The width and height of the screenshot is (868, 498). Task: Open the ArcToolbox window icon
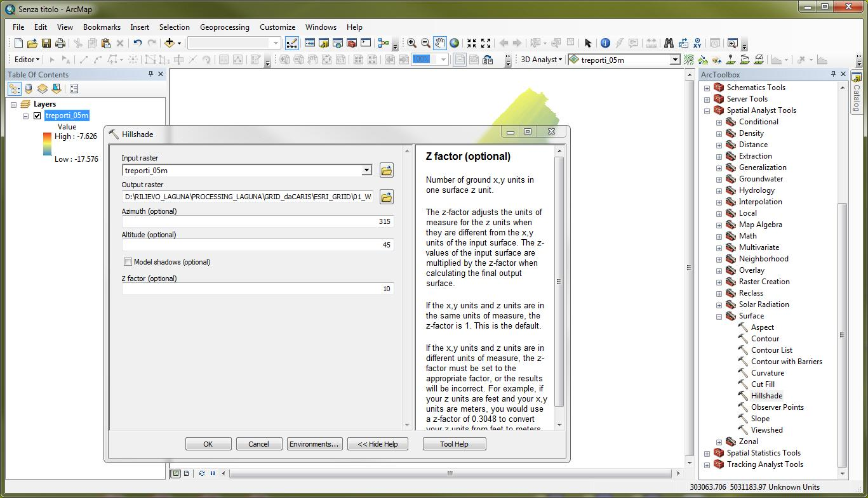tap(352, 43)
